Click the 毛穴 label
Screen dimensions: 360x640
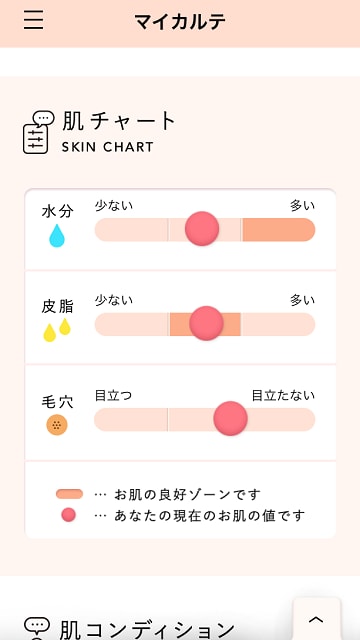pyautogui.click(x=58, y=402)
